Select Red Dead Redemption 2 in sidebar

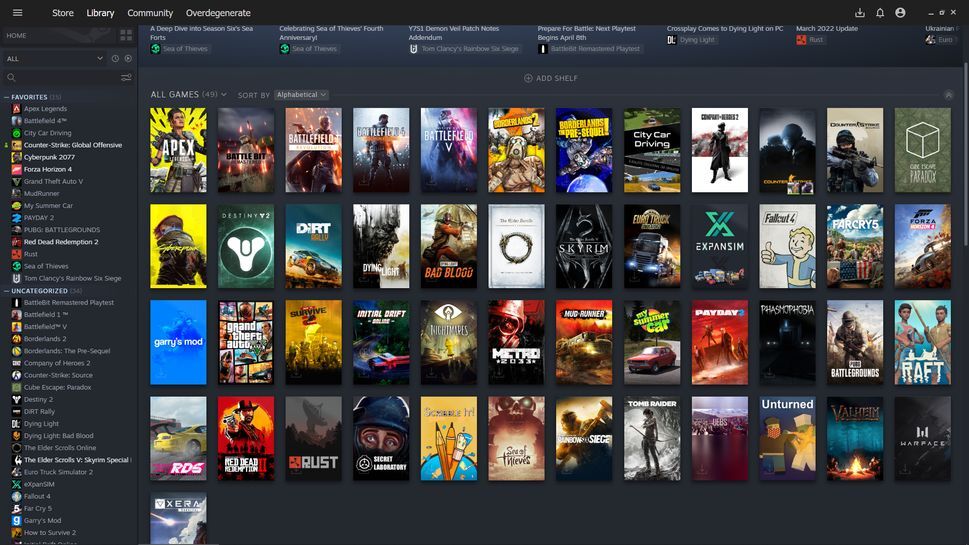61,242
